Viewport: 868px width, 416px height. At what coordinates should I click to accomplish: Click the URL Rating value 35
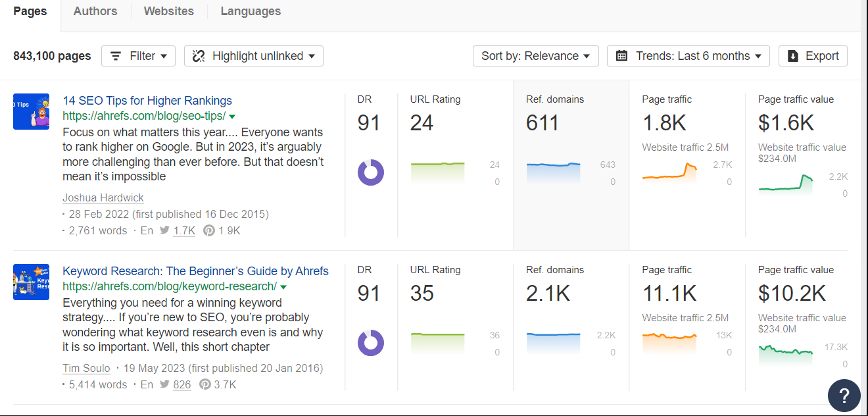(x=422, y=293)
